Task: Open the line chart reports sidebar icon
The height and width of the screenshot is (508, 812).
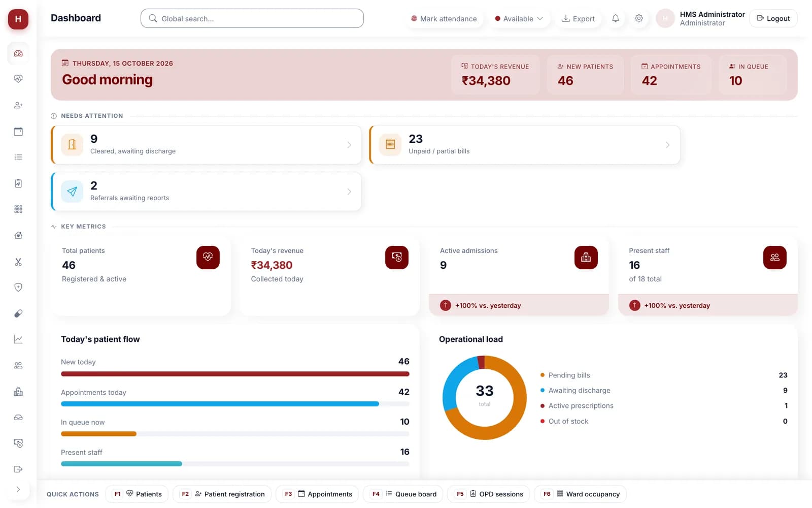Action: click(x=18, y=339)
